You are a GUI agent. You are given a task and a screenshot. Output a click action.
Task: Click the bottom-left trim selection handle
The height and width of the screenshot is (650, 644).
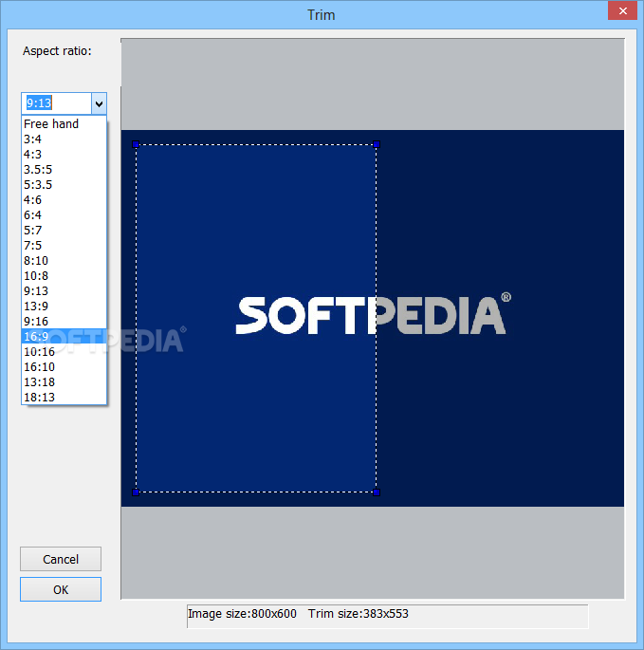pos(136,492)
